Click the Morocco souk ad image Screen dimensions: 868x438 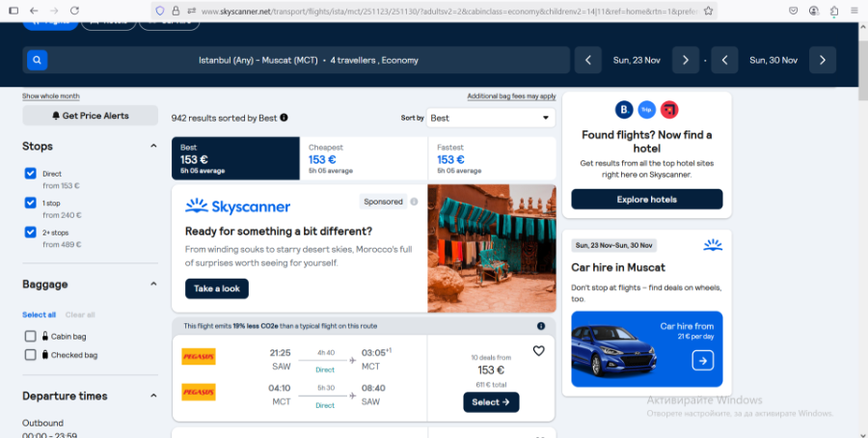click(492, 249)
